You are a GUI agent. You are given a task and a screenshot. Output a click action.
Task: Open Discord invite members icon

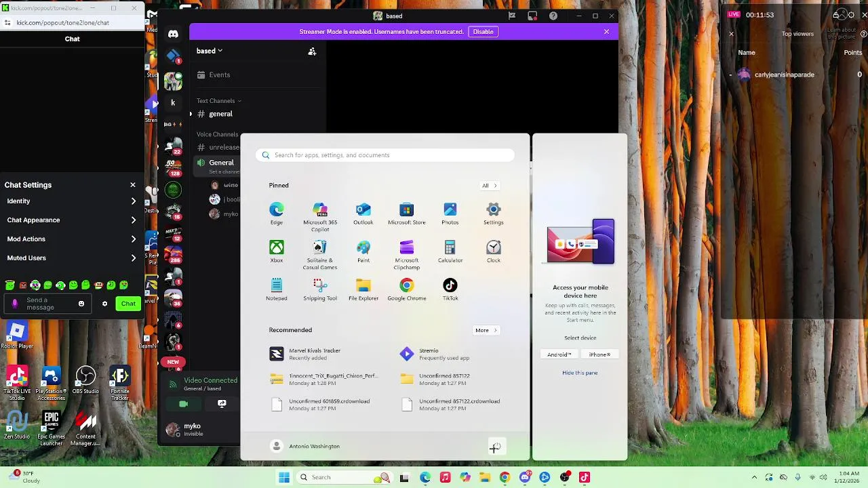coord(312,52)
